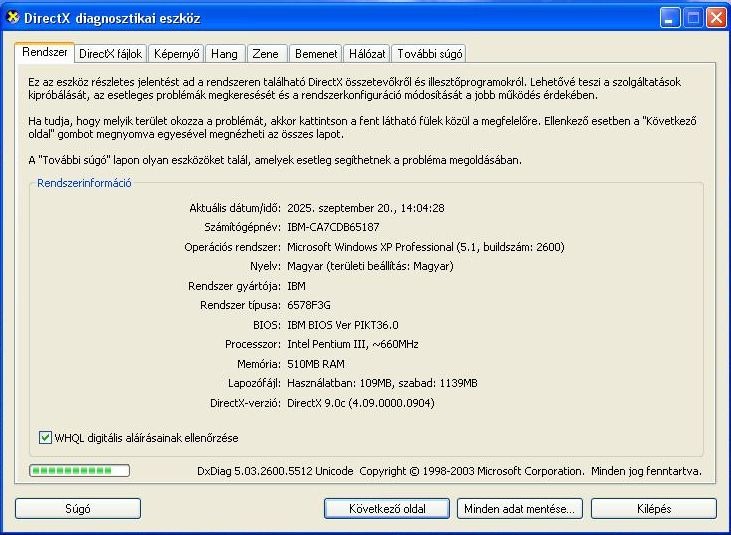Click the Operációs rendszer label
This screenshot has height=535, width=731.
point(233,247)
